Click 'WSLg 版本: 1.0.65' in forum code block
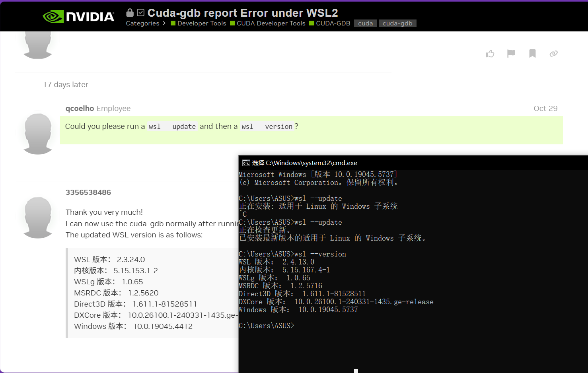Screen dimensions: 588x373 coord(109,282)
